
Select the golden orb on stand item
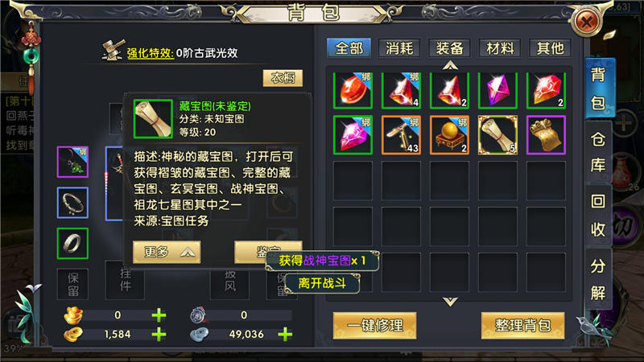[449, 134]
